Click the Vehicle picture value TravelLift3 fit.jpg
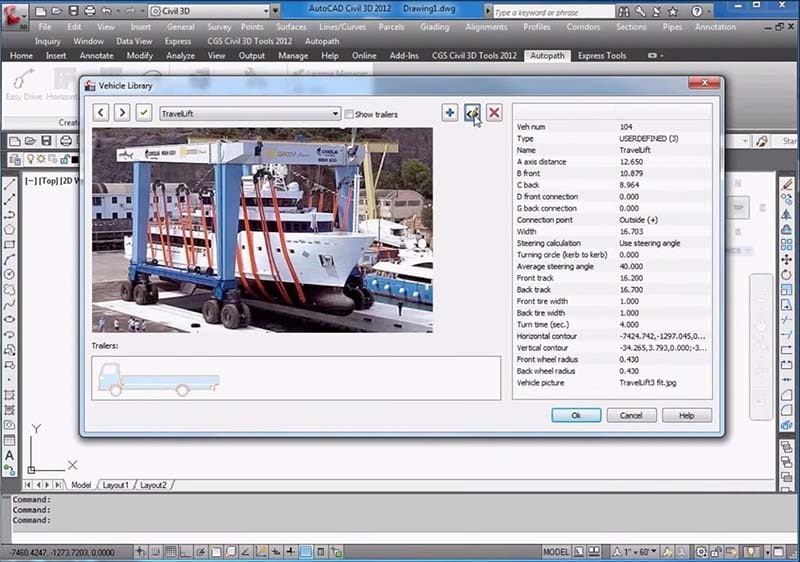The image size is (800, 562). (647, 382)
